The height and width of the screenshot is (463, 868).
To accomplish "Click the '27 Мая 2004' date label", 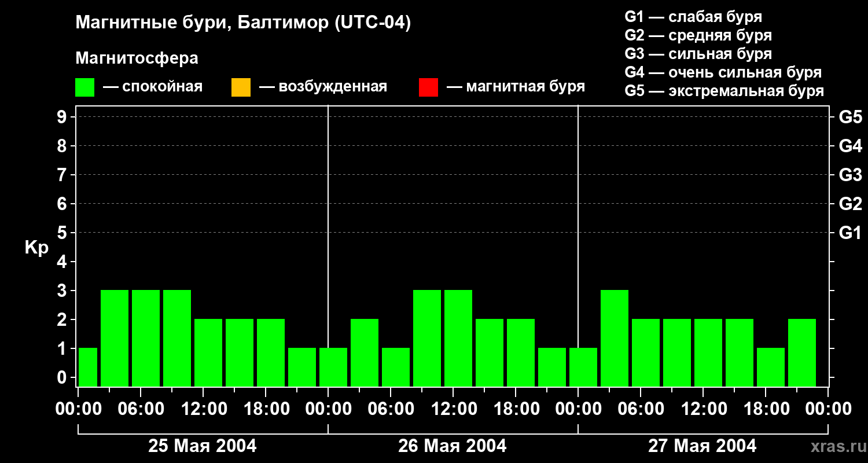I will [703, 446].
